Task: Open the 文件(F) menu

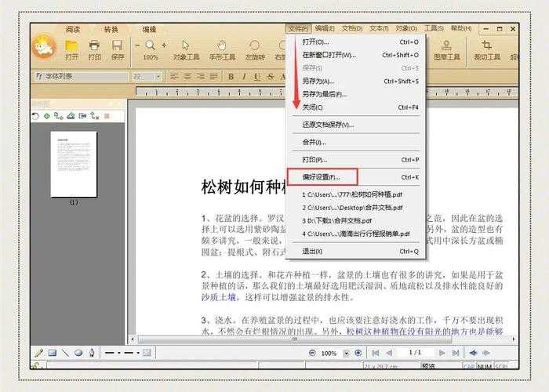Action: (x=298, y=29)
